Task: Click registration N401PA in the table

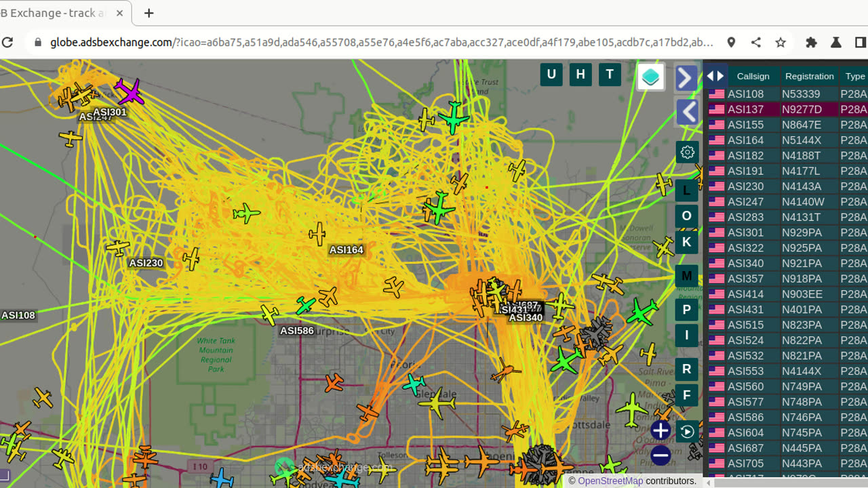Action: click(x=802, y=310)
